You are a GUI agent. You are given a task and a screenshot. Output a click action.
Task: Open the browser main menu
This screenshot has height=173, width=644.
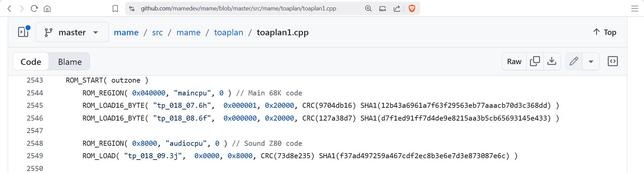tap(635, 8)
